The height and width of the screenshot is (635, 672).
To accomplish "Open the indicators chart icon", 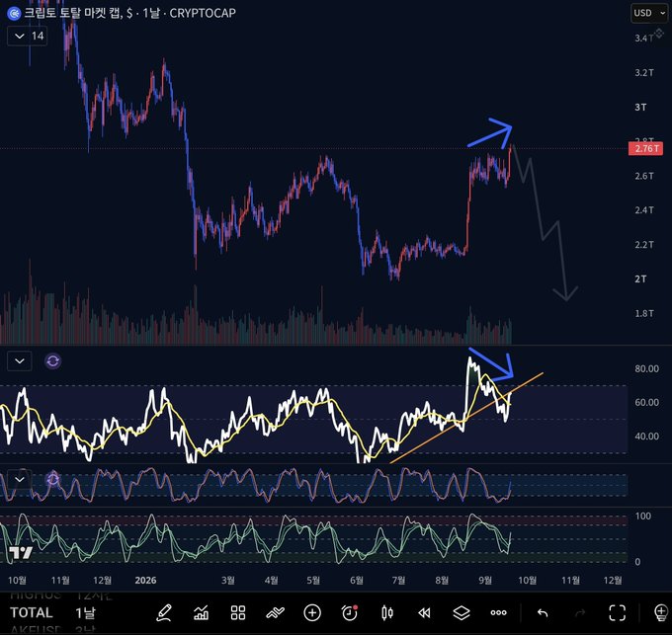I will [201, 613].
